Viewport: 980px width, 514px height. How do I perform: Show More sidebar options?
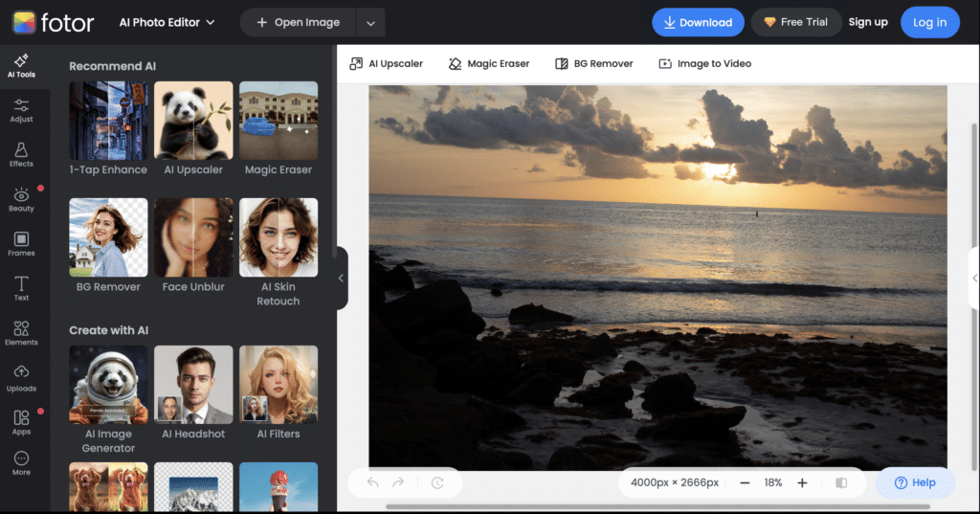tap(21, 464)
